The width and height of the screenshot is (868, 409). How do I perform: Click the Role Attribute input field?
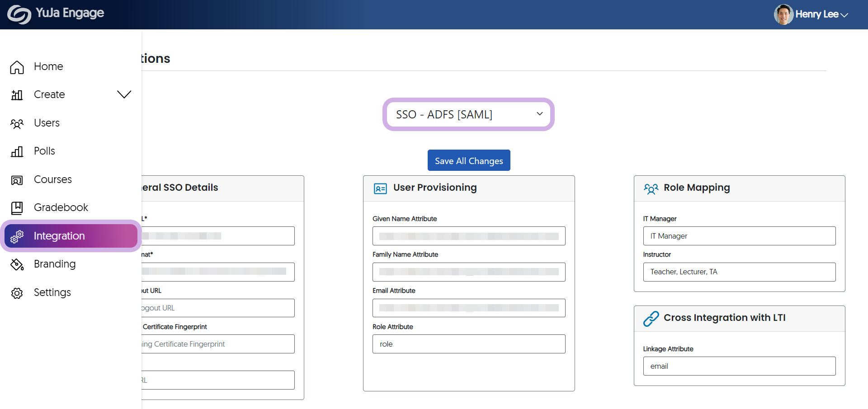[468, 344]
